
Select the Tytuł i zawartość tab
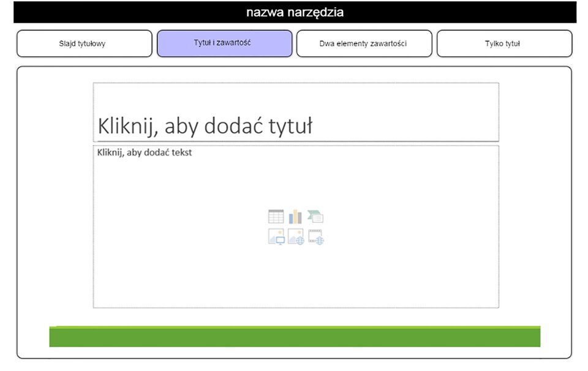tap(224, 43)
